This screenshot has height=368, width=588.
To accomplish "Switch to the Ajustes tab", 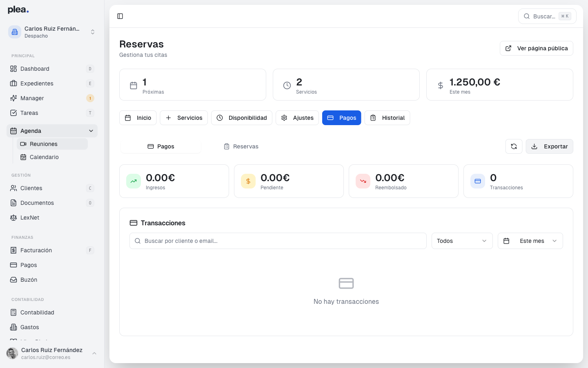I will [x=297, y=118].
